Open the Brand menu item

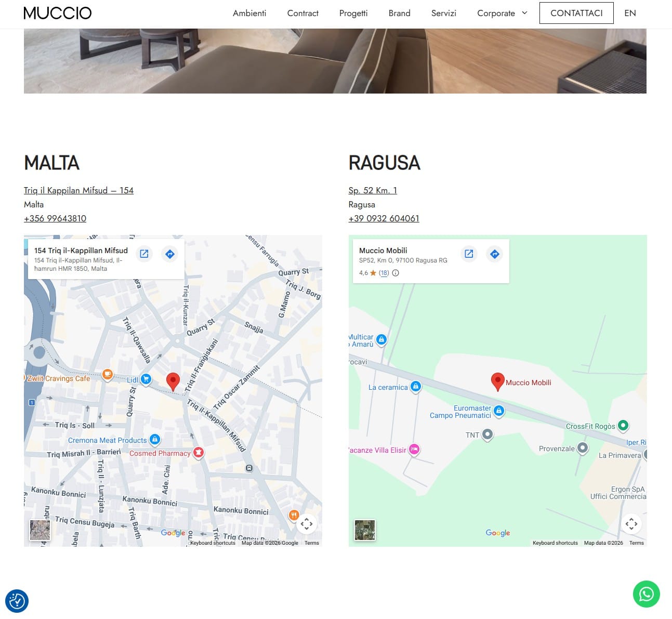400,13
